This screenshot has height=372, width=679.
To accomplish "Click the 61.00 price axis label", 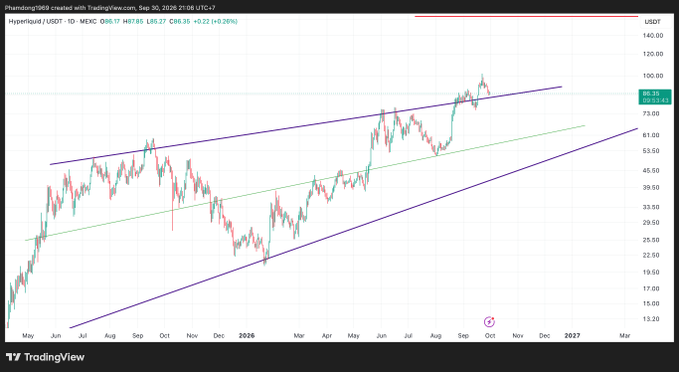I will pyautogui.click(x=651, y=135).
